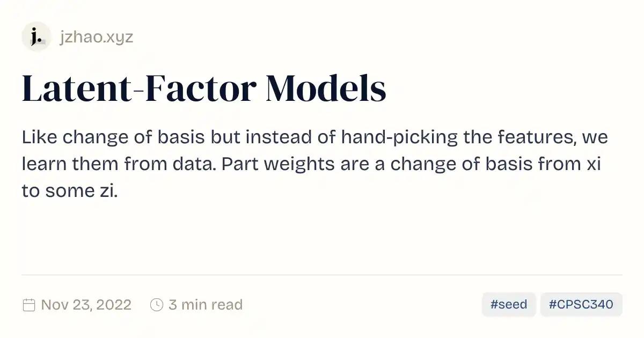Click the 3 min read label

tap(206, 304)
